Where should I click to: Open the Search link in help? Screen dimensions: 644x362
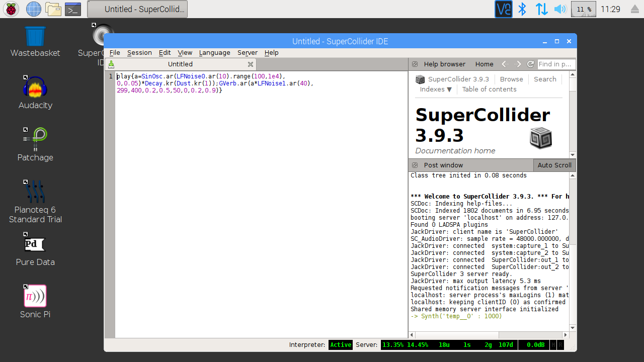[545, 79]
